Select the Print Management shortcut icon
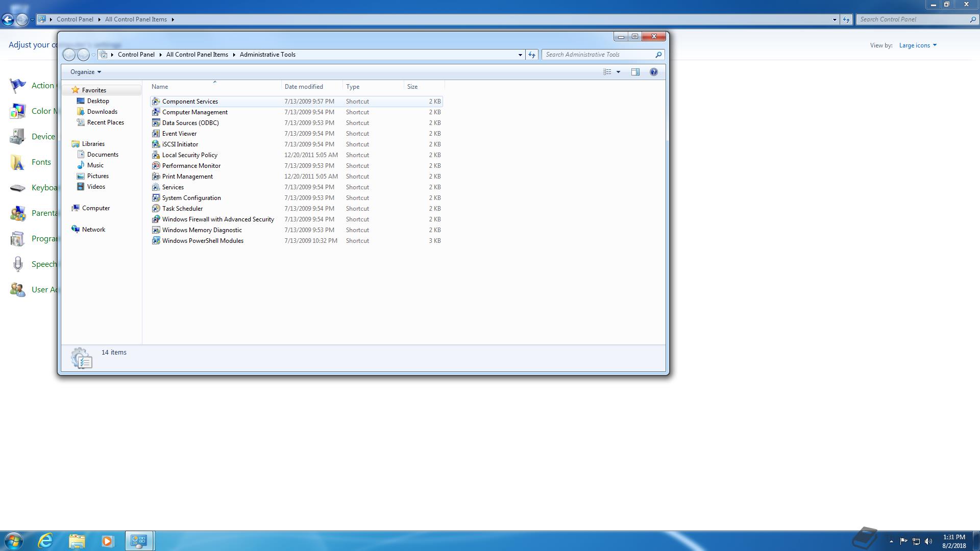Viewport: 980px width, 551px height. (156, 177)
